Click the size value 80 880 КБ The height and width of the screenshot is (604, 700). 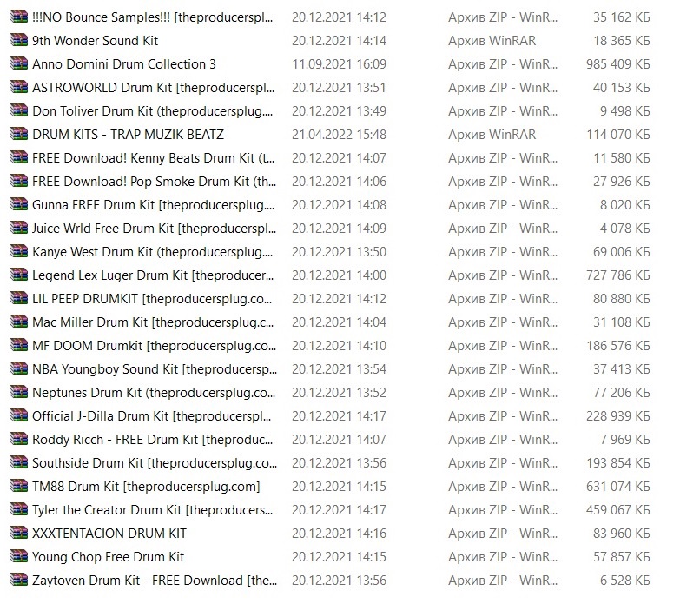point(622,298)
